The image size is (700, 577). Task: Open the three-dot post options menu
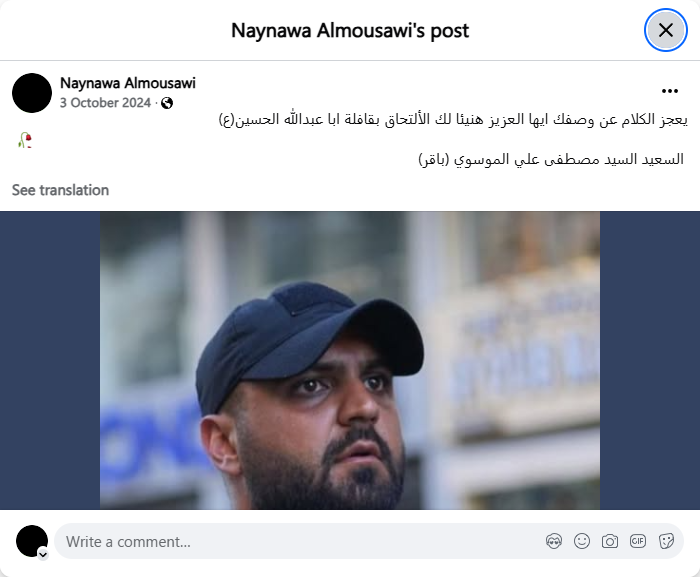[670, 91]
